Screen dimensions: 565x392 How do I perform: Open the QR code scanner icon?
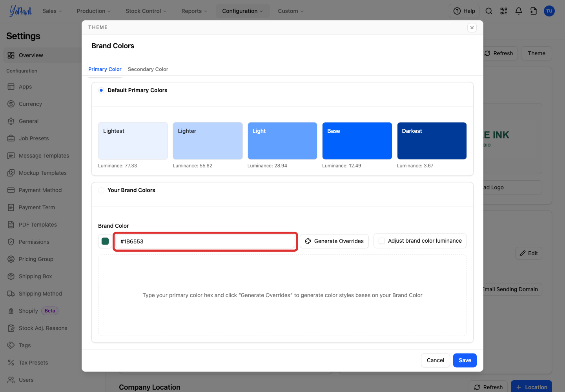coord(504,11)
